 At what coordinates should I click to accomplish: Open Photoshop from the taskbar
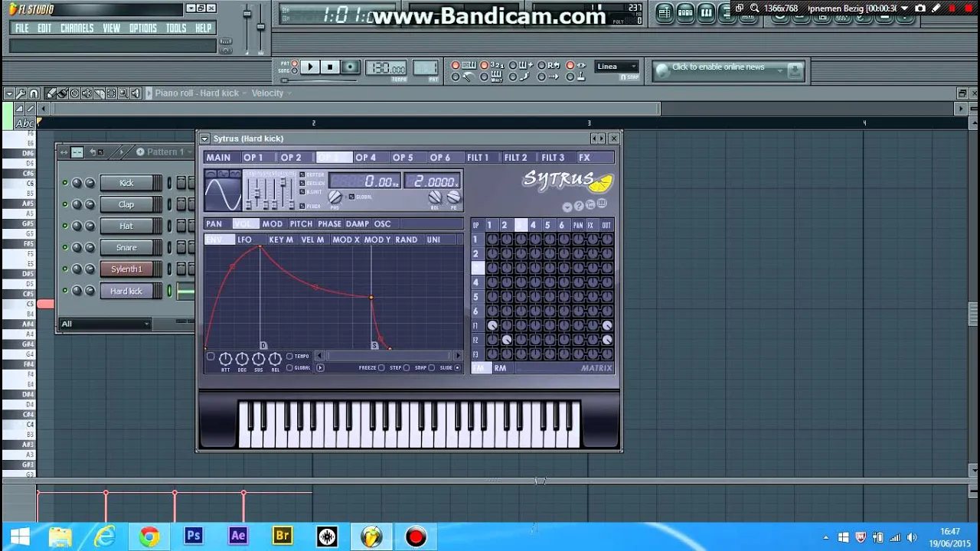click(x=193, y=536)
